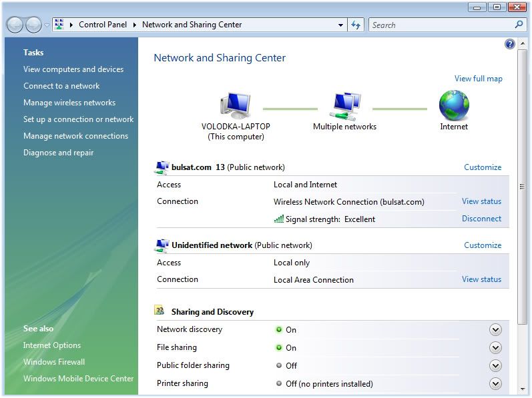
Task: Click the search magnifier icon
Action: [519, 25]
